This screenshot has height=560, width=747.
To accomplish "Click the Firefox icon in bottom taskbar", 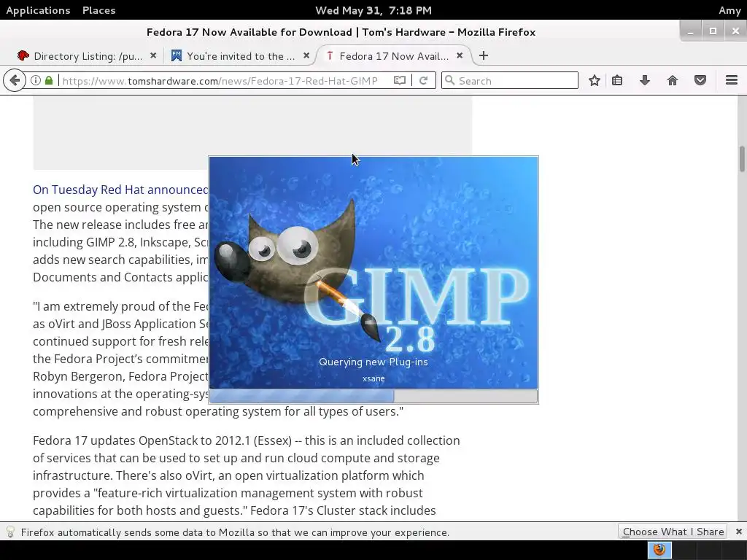I will (659, 550).
